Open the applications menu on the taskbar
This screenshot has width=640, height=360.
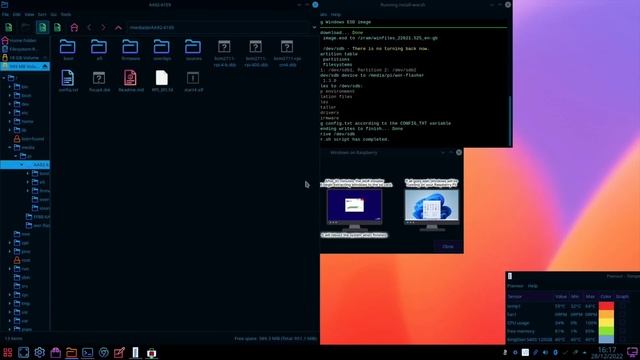click(x=7, y=353)
